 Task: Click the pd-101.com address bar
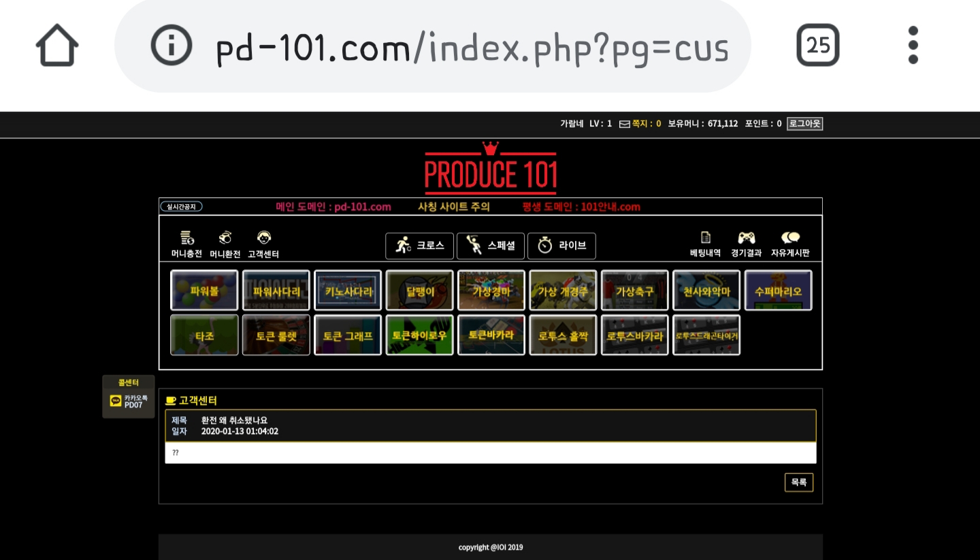pos(433,46)
